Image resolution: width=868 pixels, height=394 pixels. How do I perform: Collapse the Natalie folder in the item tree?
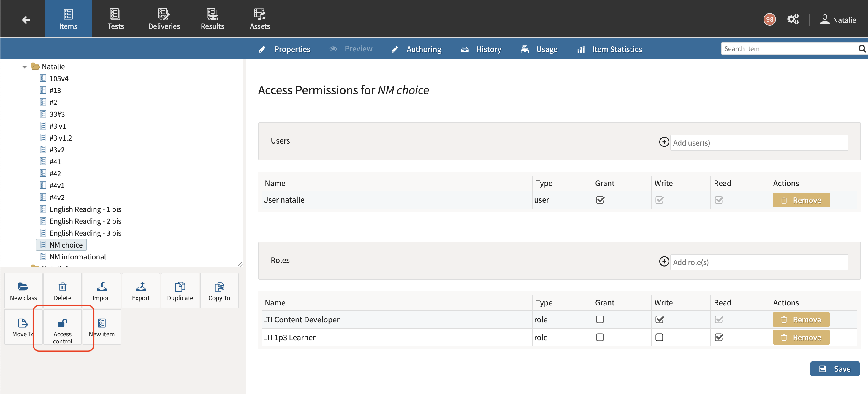click(24, 67)
